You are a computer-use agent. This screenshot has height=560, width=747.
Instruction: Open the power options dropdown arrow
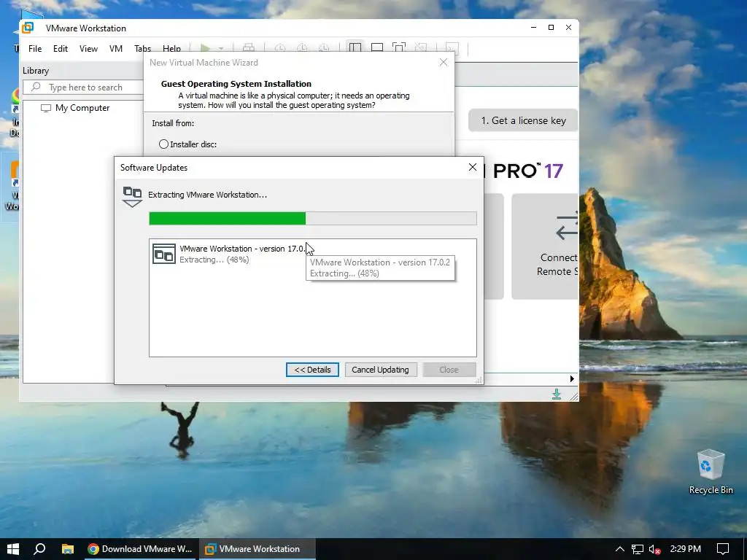tap(221, 49)
